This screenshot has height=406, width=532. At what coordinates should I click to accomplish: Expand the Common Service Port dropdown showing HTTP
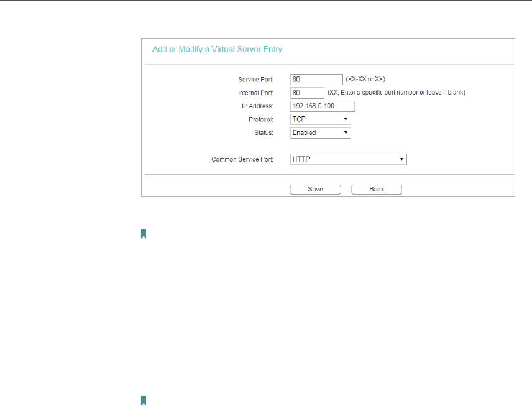349,159
